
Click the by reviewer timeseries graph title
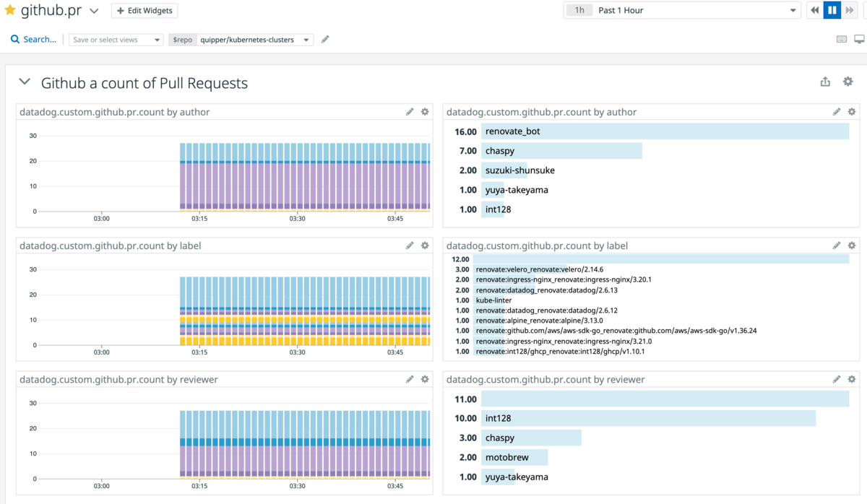[x=118, y=379]
